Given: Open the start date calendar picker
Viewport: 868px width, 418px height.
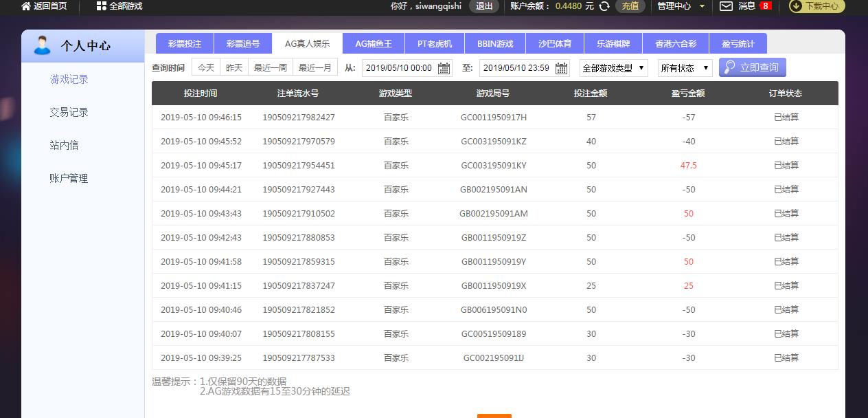Looking at the screenshot, I should pos(444,68).
